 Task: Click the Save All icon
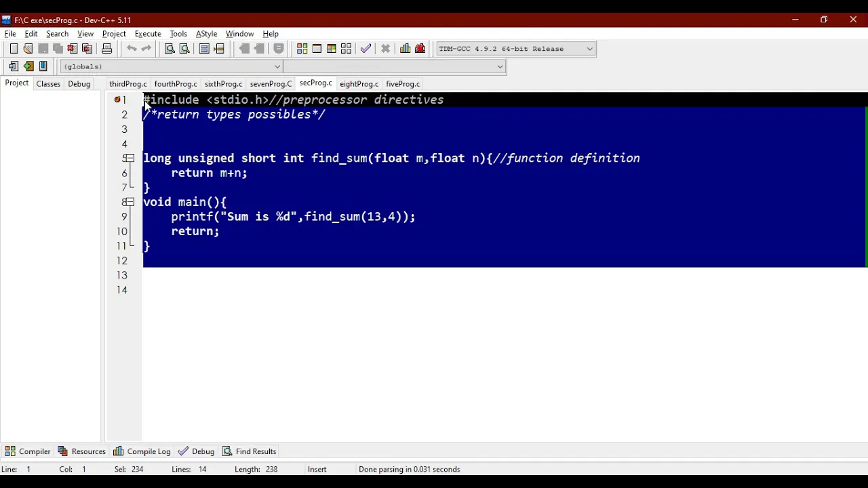coord(58,49)
